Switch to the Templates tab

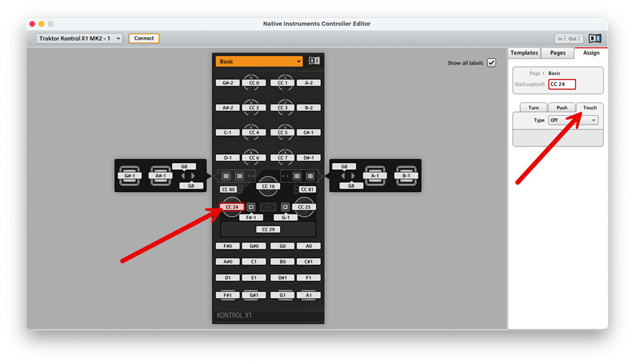[524, 53]
